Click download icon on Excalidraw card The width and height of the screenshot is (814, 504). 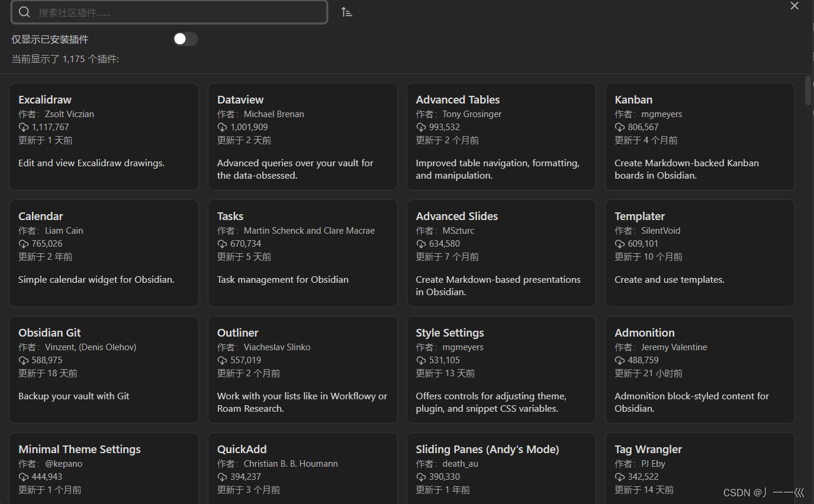pos(24,127)
